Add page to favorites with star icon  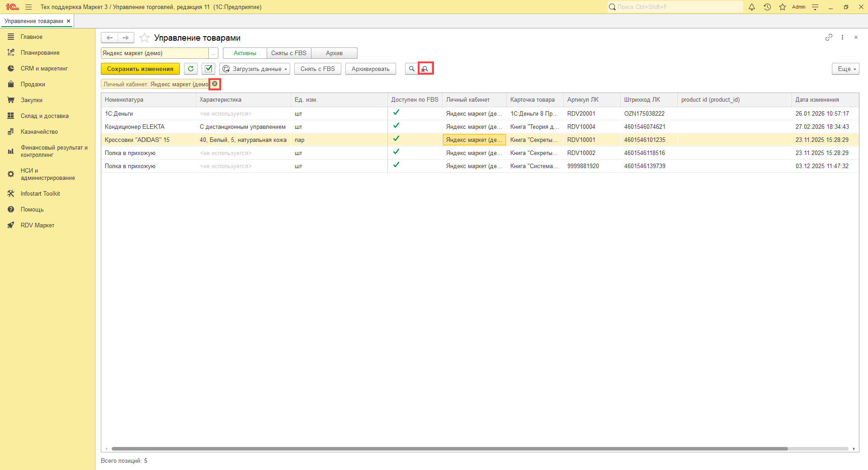click(x=144, y=38)
